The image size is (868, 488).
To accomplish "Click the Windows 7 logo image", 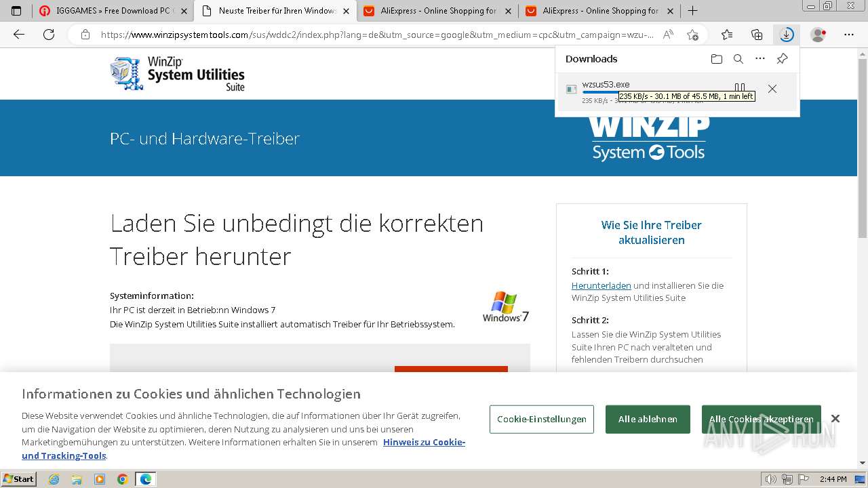I will (x=506, y=307).
